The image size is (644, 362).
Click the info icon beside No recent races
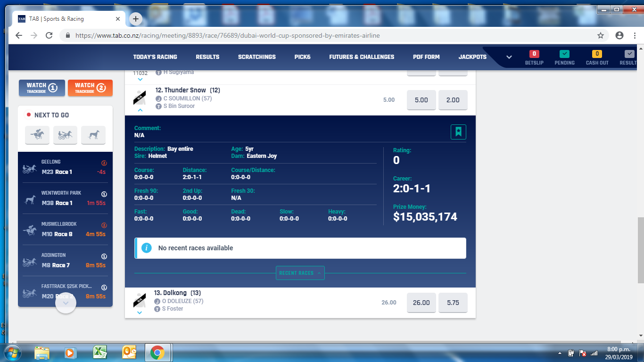pos(147,248)
